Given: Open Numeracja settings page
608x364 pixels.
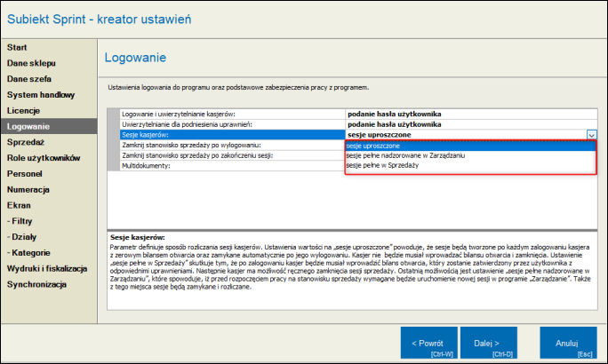Looking at the screenshot, I should coord(29,190).
